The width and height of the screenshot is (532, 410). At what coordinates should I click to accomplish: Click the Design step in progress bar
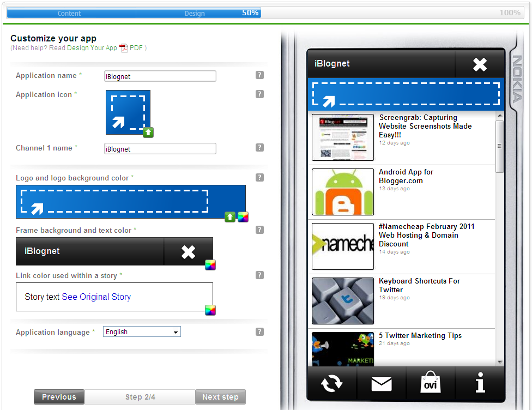195,13
